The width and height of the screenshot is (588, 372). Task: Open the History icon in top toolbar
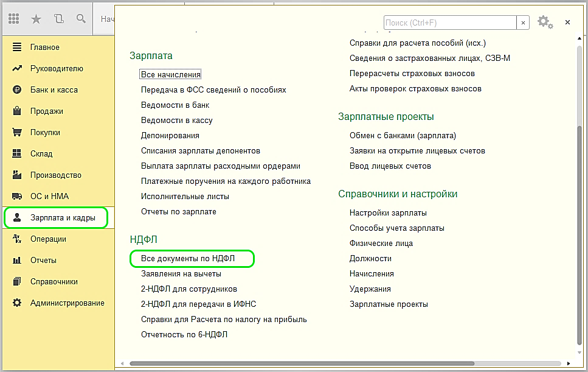pyautogui.click(x=59, y=19)
